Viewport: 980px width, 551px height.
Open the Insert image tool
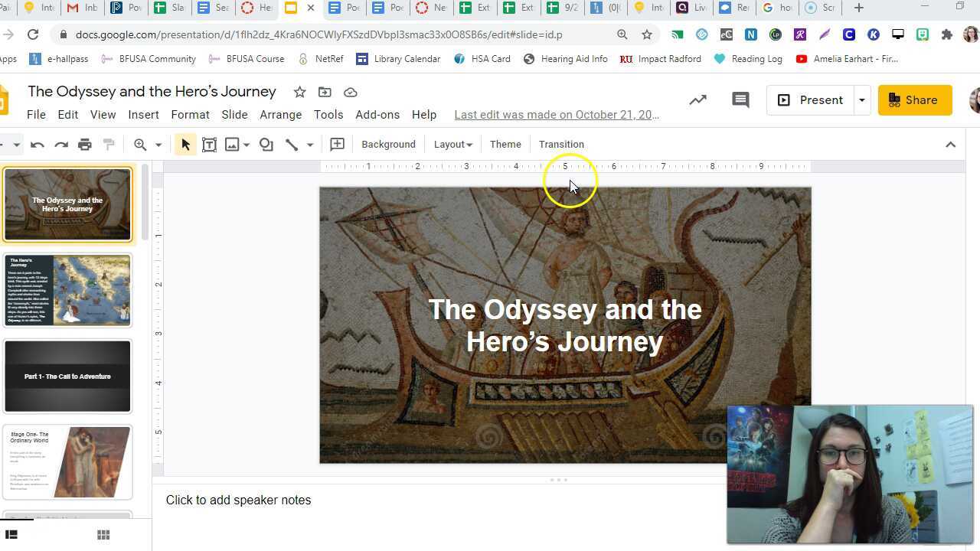[x=234, y=144]
